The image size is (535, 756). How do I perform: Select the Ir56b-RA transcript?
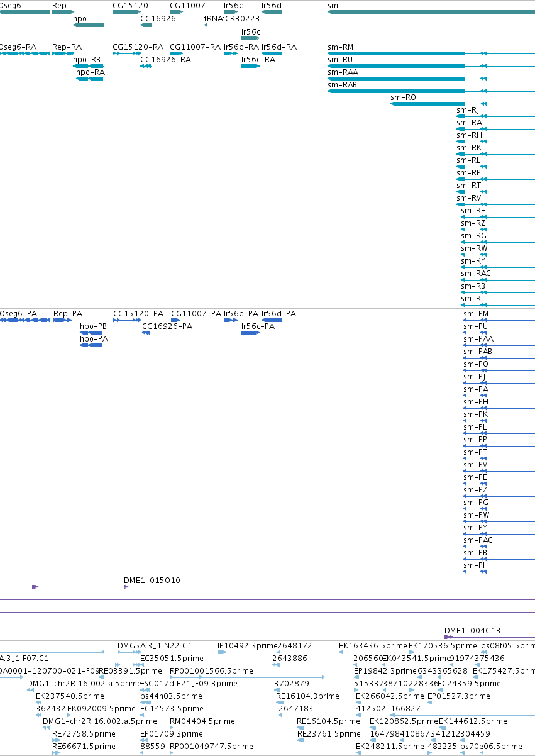click(x=231, y=53)
